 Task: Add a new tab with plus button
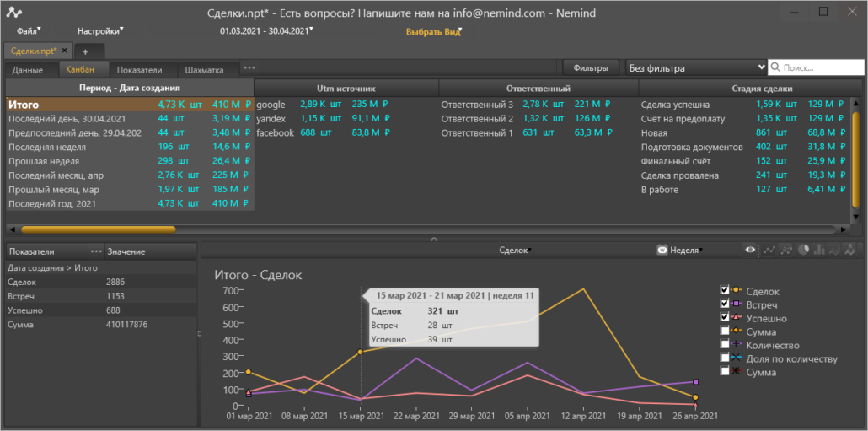[85, 51]
